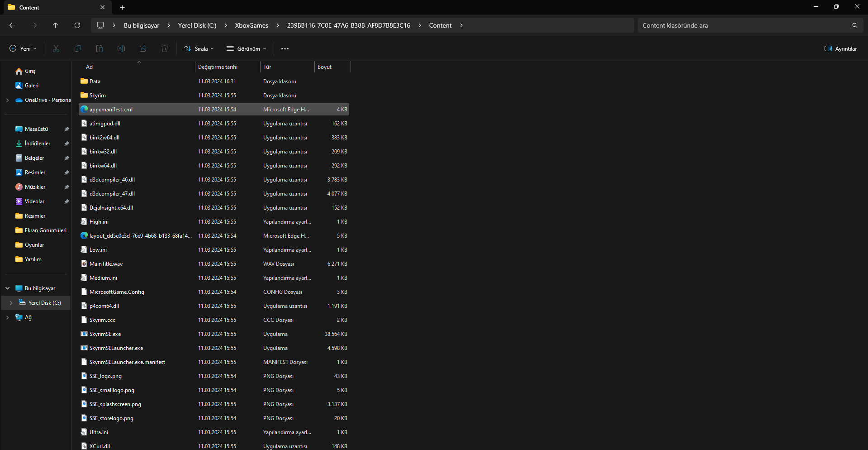The height and width of the screenshot is (450, 868).
Task: Close the Content tab
Action: [103, 7]
